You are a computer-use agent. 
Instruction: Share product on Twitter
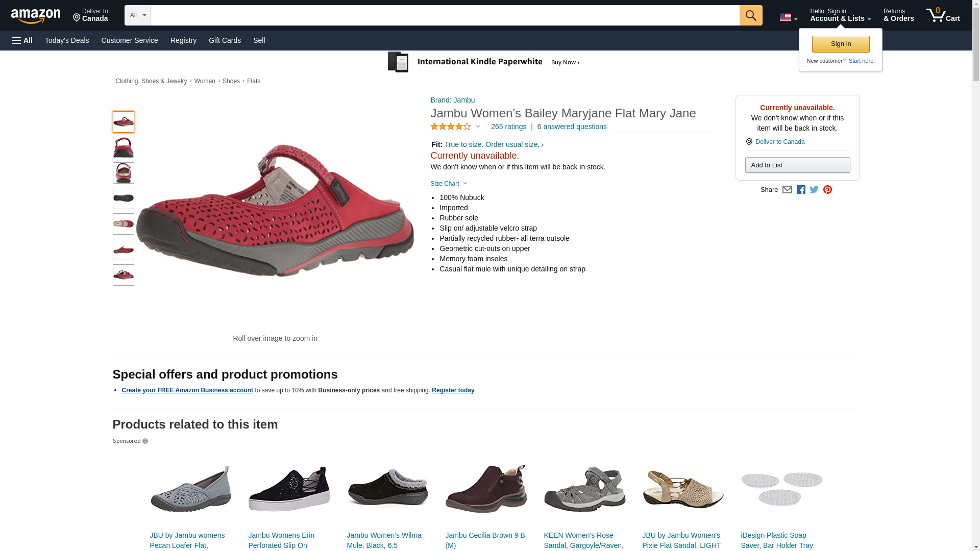[814, 190]
